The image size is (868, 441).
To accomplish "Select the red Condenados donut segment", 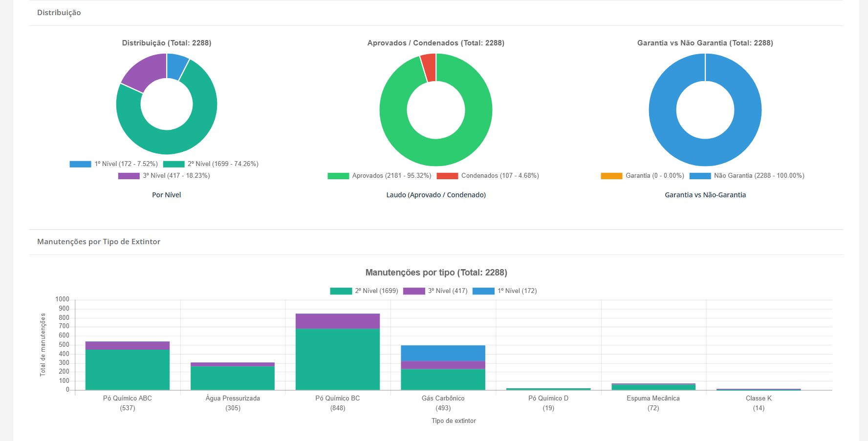I will coord(429,67).
